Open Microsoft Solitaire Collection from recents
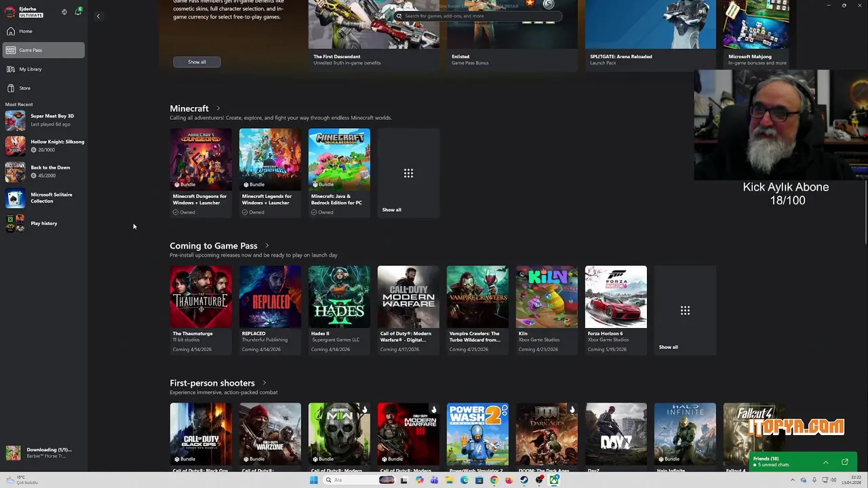Image resolution: width=868 pixels, height=488 pixels. [43, 197]
